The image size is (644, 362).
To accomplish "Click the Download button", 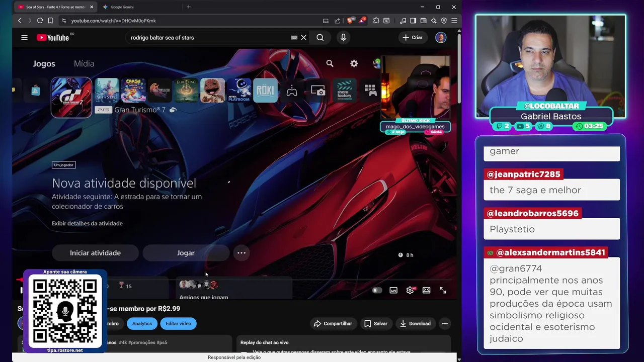I will (415, 324).
